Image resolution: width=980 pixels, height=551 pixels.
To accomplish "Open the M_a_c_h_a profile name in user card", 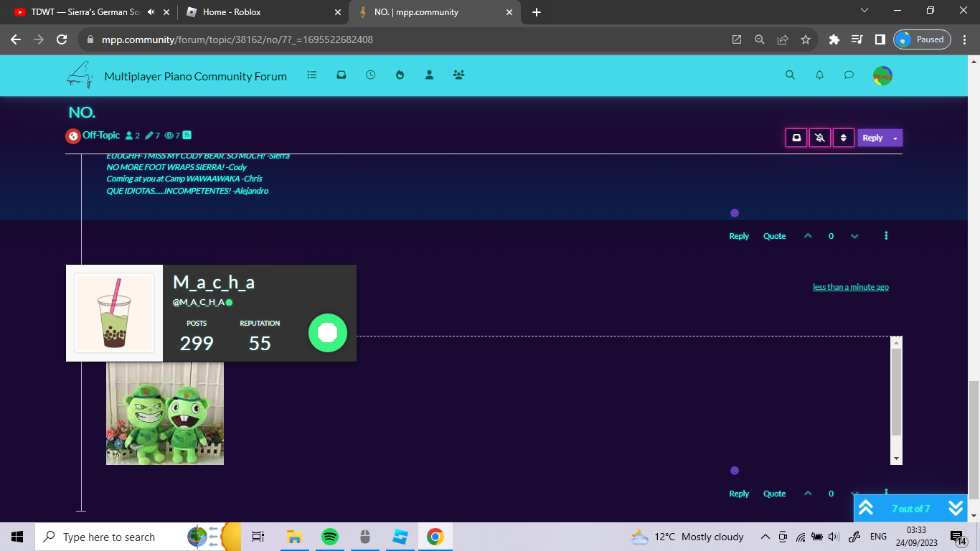I will [214, 282].
